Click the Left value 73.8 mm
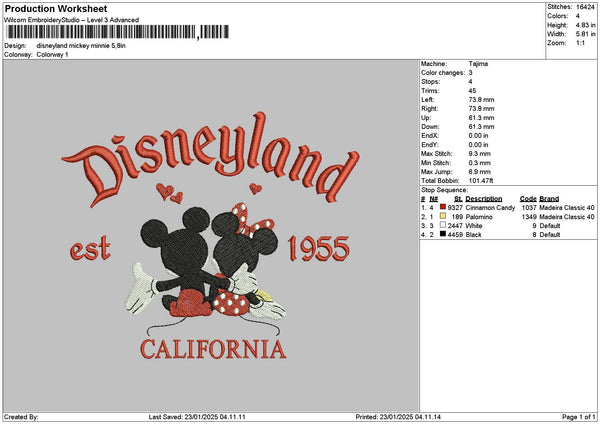Image resolution: width=600 pixels, height=424 pixels. pyautogui.click(x=481, y=99)
